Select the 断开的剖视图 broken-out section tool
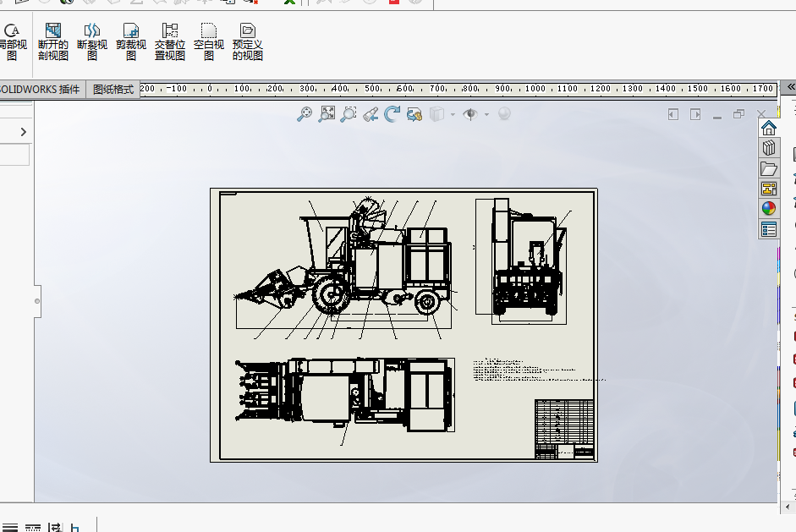The height and width of the screenshot is (532, 796). click(x=52, y=41)
